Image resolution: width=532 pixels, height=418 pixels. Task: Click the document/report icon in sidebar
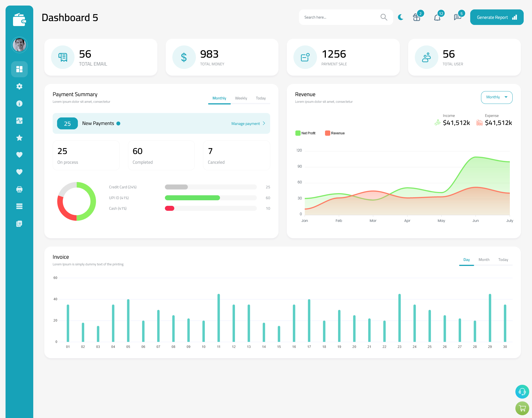[x=19, y=224]
